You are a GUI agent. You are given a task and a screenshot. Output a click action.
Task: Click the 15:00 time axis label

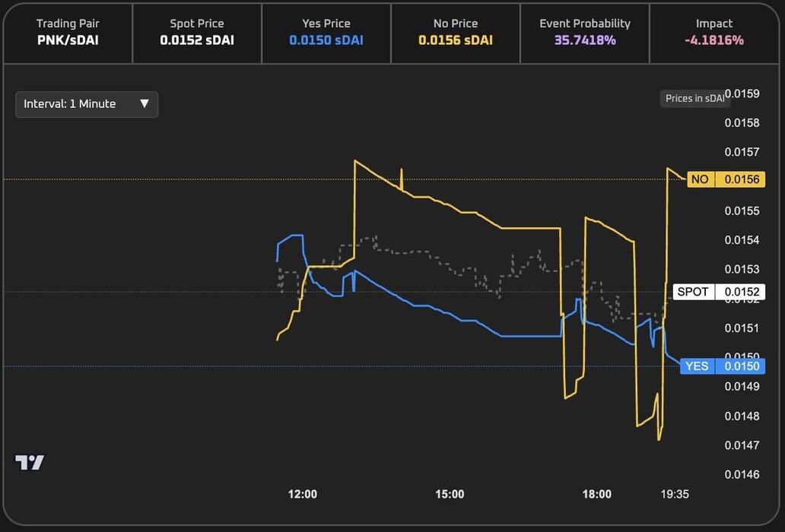pos(450,494)
